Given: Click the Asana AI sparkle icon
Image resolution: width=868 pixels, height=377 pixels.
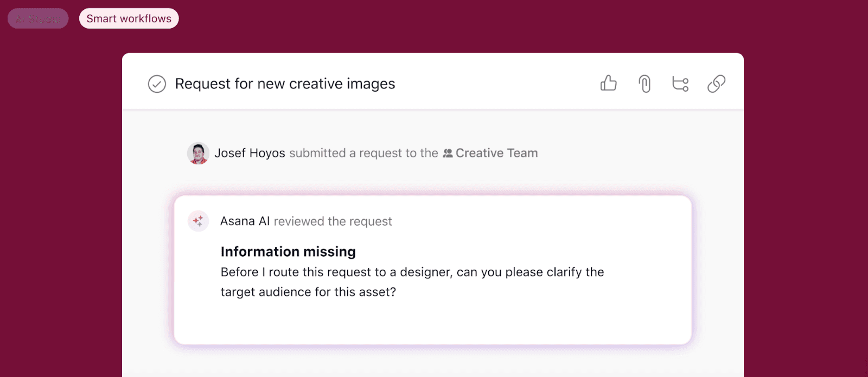Looking at the screenshot, I should point(198,221).
